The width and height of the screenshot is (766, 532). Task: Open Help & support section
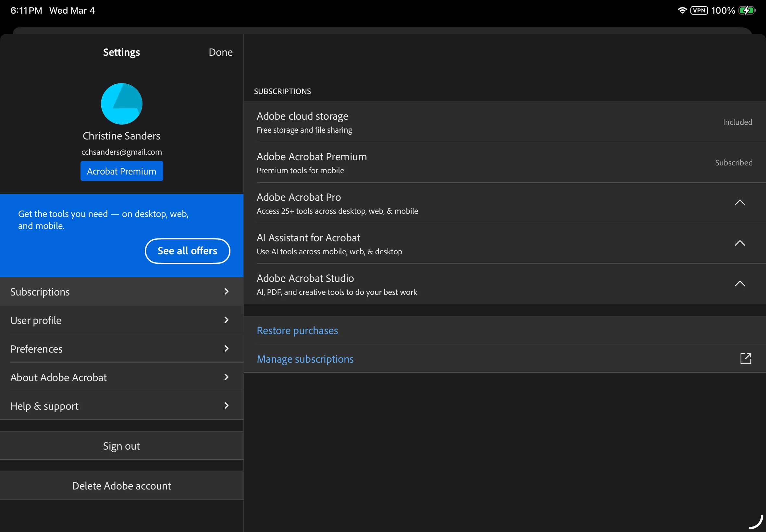pyautogui.click(x=121, y=406)
